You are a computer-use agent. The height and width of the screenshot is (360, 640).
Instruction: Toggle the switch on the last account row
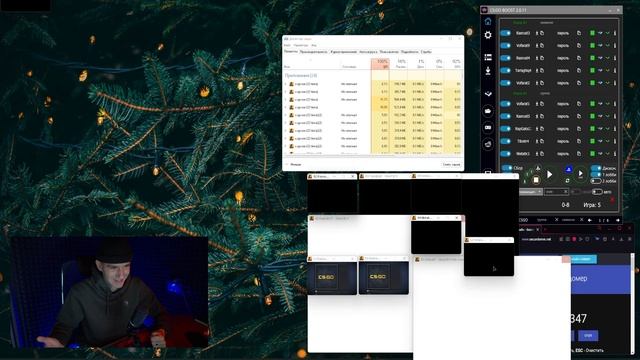(506, 154)
